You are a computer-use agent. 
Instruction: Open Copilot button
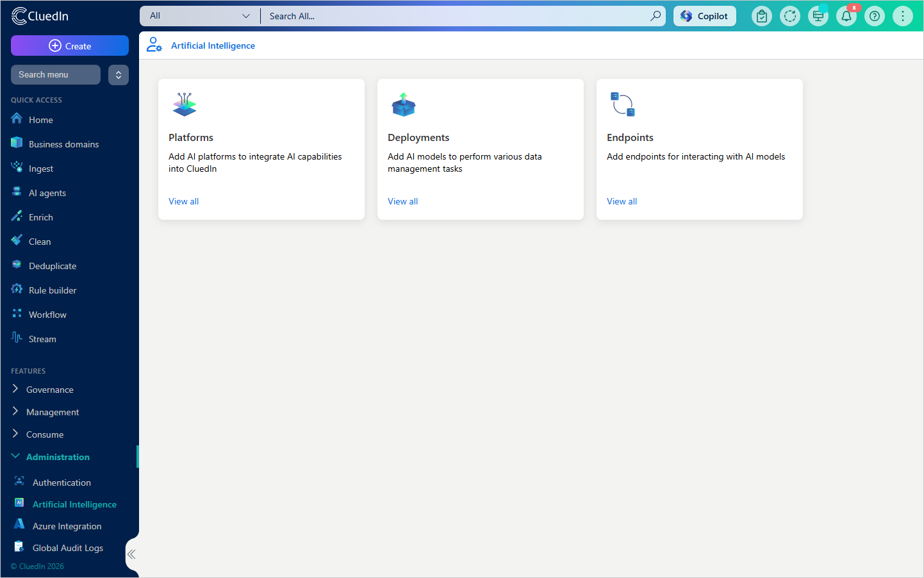pyautogui.click(x=705, y=16)
